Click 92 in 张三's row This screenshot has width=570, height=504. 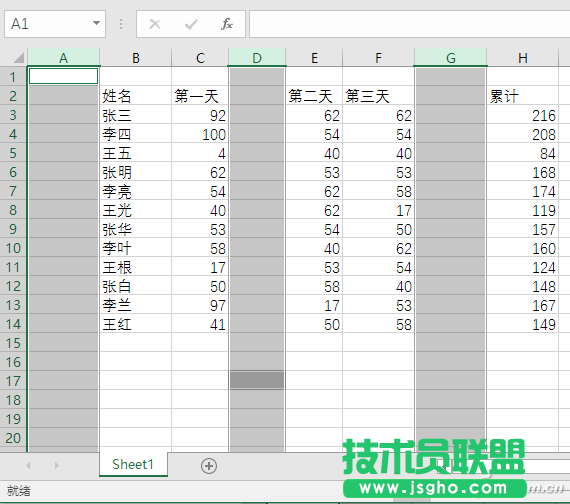click(x=200, y=115)
